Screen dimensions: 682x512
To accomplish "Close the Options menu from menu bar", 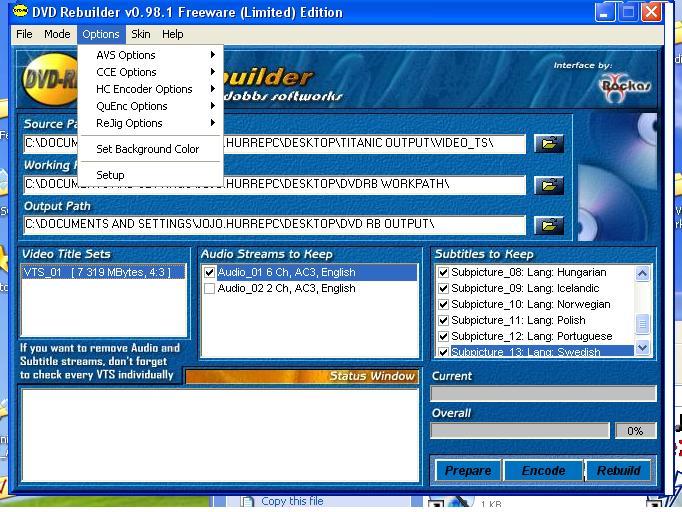I will click(x=101, y=34).
